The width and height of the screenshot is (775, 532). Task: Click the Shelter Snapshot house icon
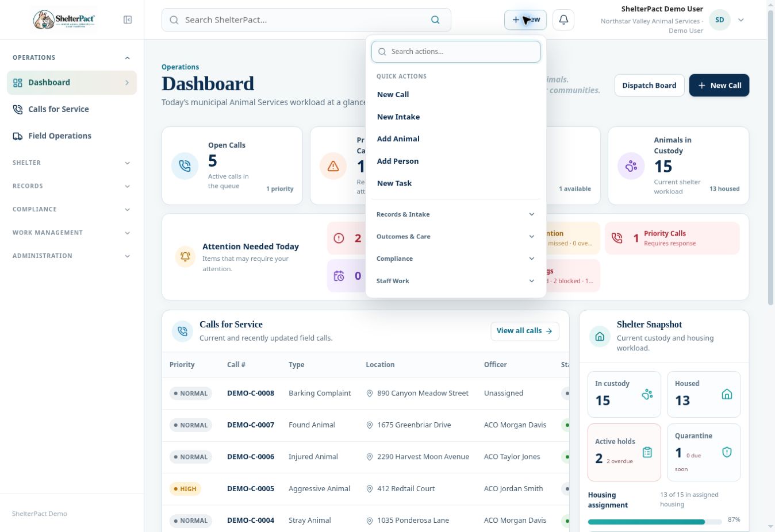600,337
